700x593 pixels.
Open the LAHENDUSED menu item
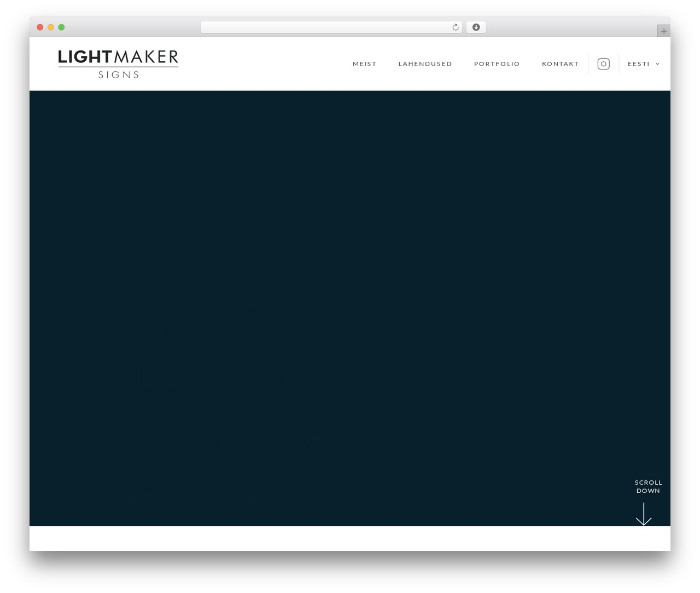425,64
